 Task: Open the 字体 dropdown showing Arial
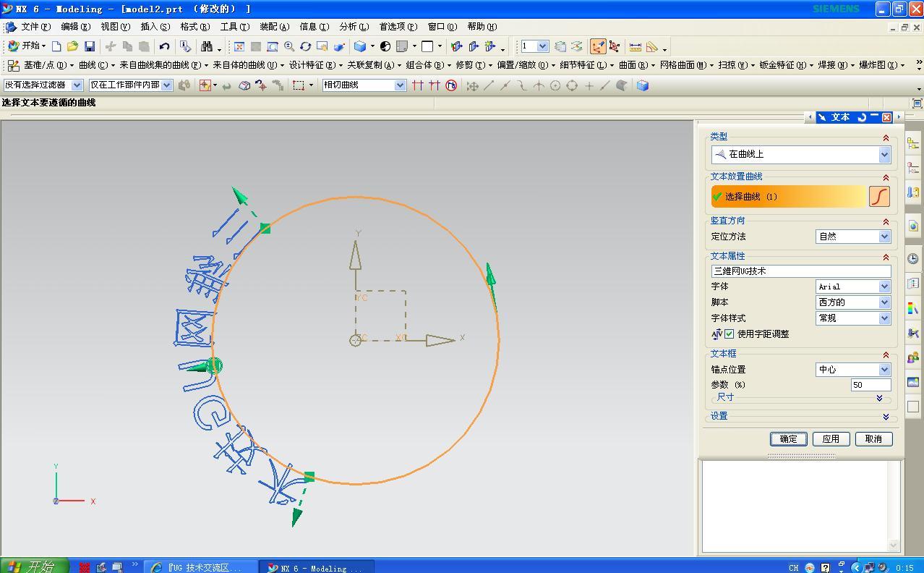point(853,286)
